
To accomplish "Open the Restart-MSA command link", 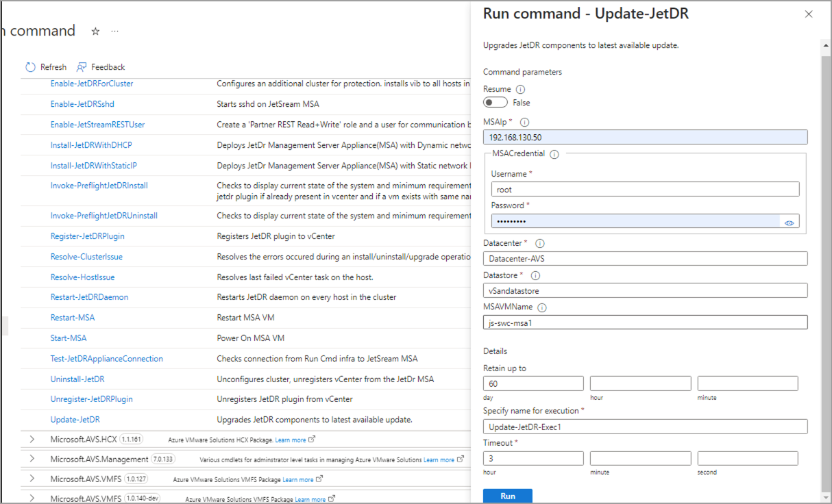I will point(72,318).
